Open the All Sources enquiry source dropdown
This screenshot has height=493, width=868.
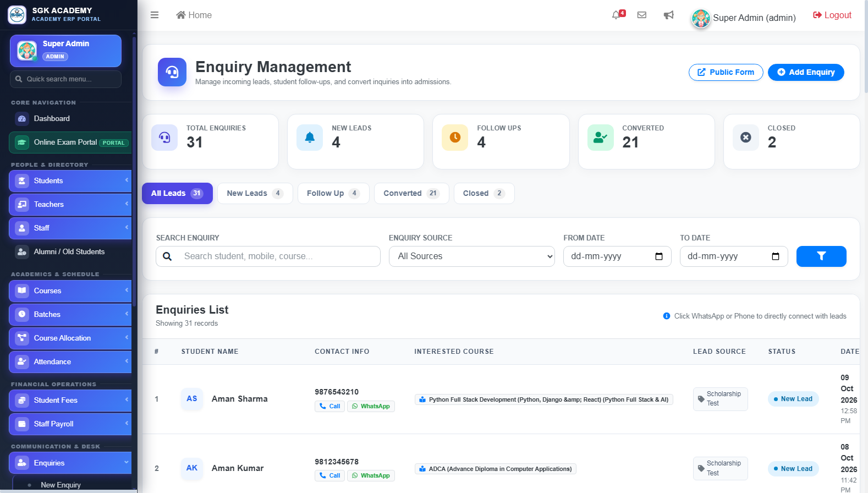tap(472, 256)
